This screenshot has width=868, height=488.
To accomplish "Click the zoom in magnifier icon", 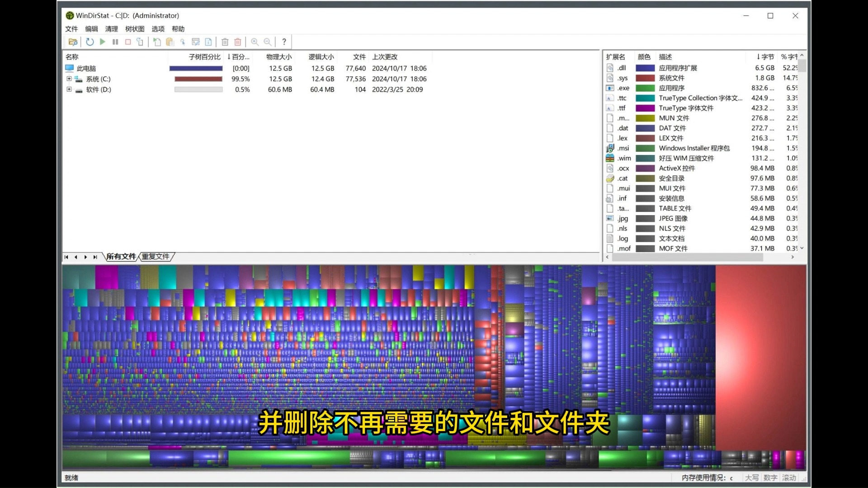I will click(x=255, y=42).
